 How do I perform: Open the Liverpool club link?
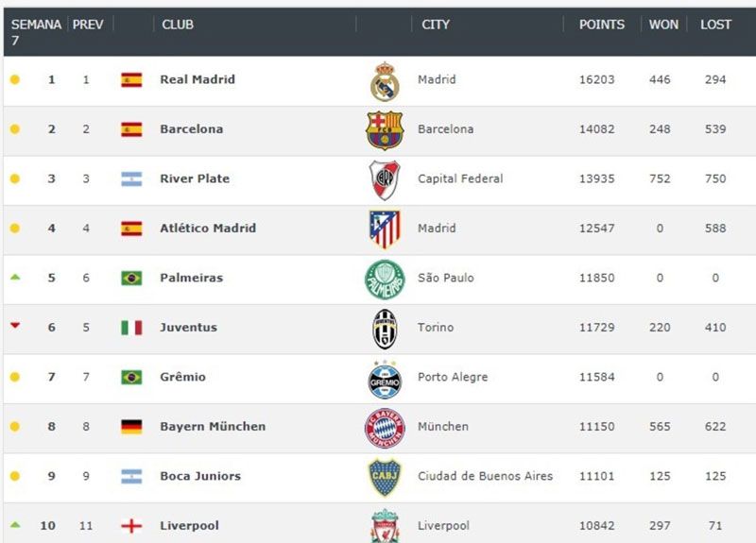pyautogui.click(x=189, y=526)
